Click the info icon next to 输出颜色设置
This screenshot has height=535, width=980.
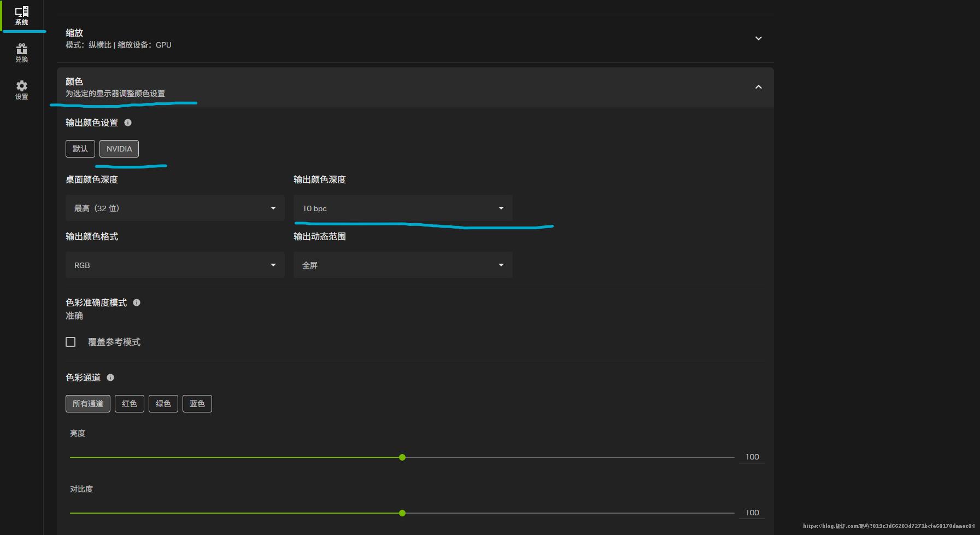tap(128, 123)
